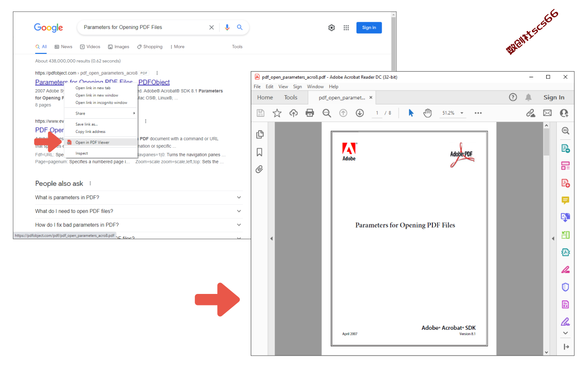
Task: Open the page thumbnails panel icon
Action: point(260,134)
